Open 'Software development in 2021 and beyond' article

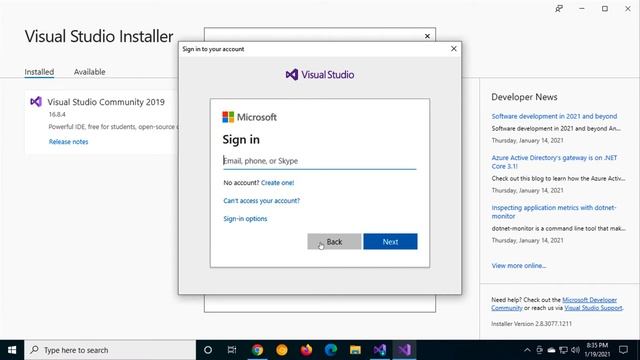[x=554, y=116]
